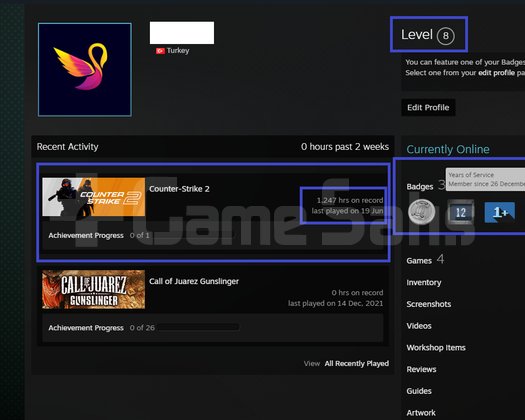Open the Workshop Items link

(436, 348)
